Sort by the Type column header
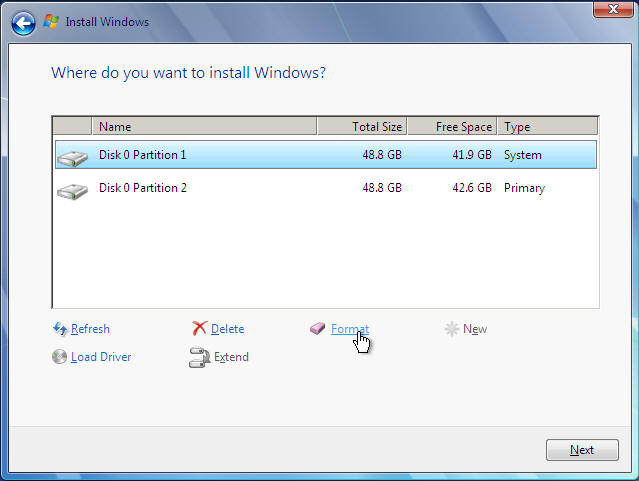639x481 pixels. coord(546,127)
